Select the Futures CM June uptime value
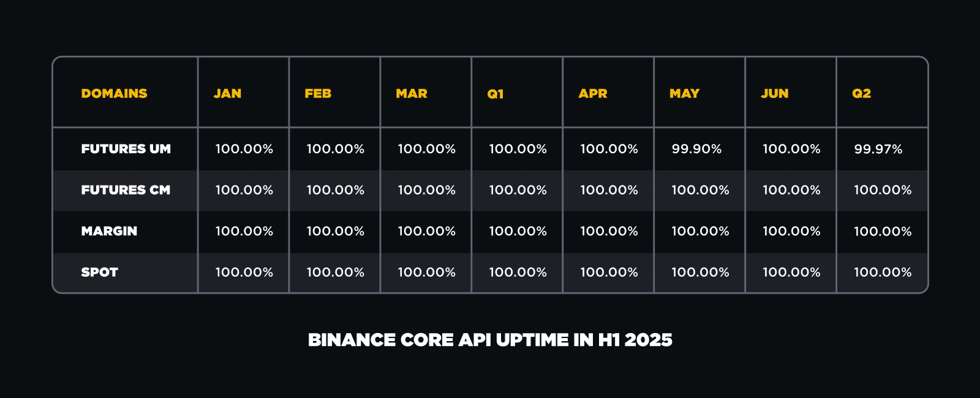 791,190
